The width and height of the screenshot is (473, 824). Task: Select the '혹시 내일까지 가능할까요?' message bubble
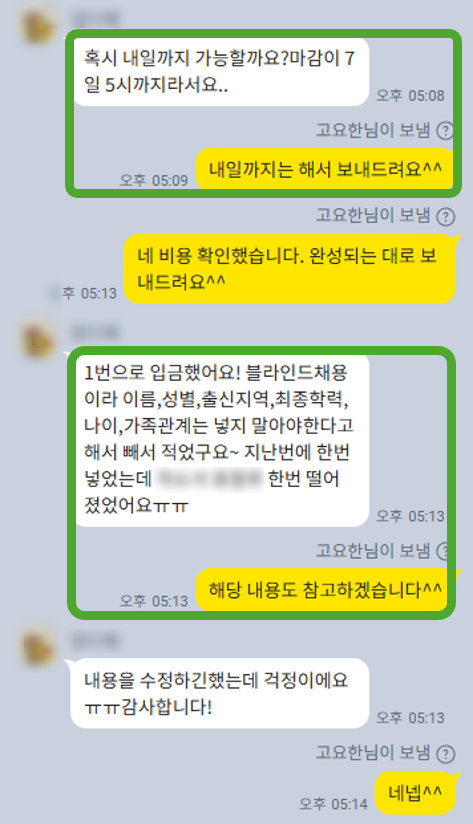pyautogui.click(x=221, y=71)
